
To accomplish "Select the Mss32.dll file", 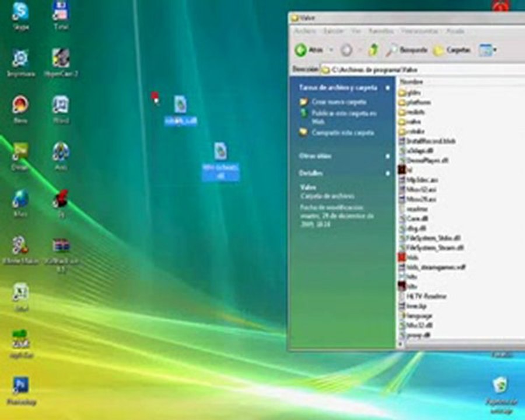I will 415,325.
